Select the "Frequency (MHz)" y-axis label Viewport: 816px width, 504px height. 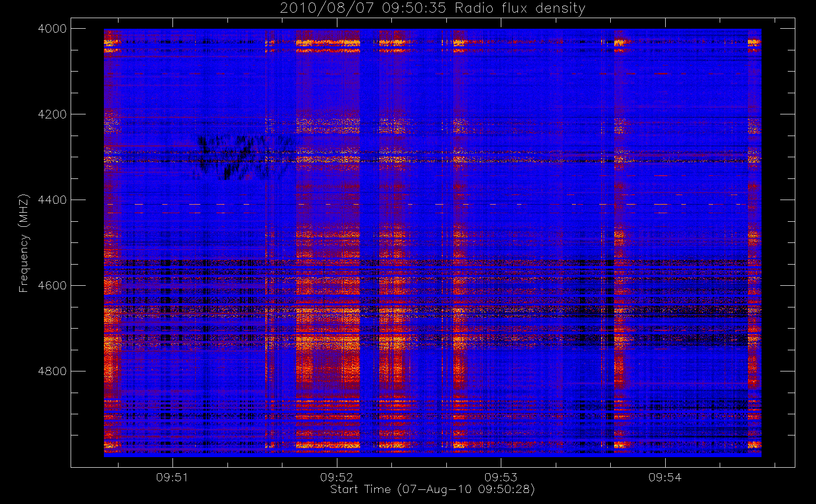click(24, 243)
